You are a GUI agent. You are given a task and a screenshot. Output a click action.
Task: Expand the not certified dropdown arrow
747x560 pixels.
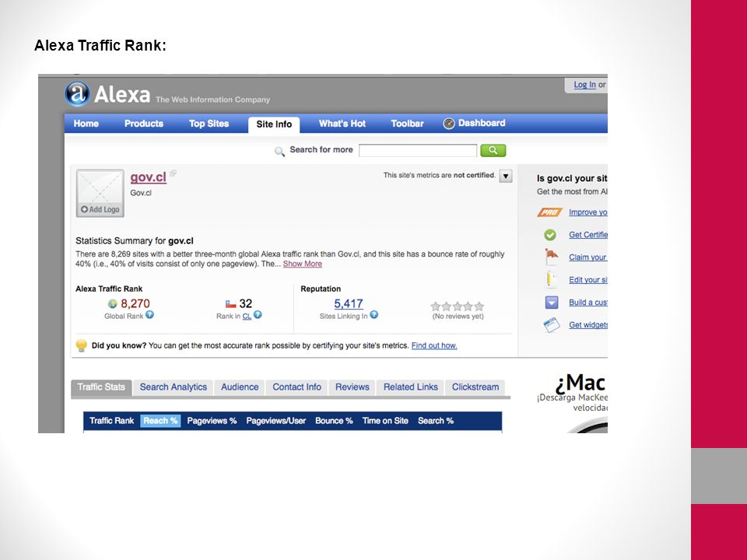(x=506, y=176)
